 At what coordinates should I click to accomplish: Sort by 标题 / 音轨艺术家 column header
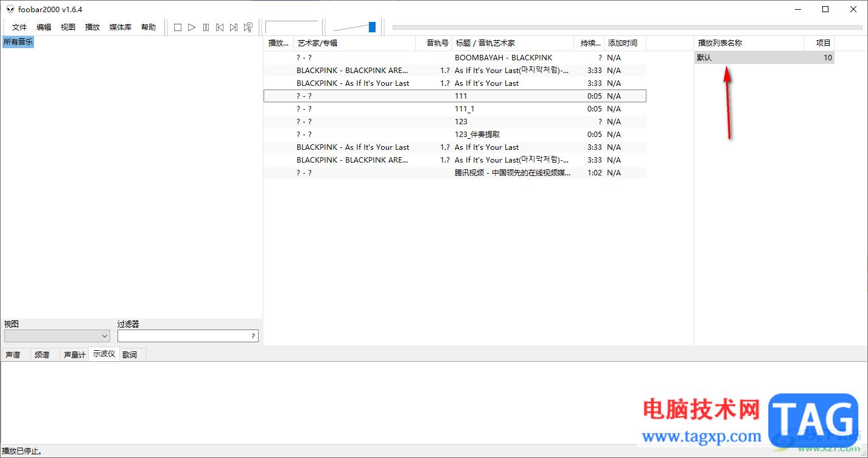(x=513, y=43)
